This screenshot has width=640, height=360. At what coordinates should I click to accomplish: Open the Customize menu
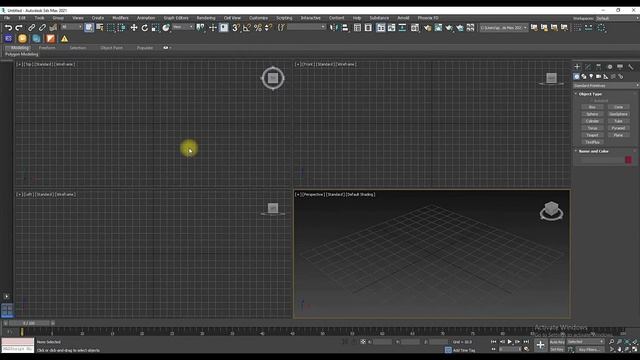point(258,18)
